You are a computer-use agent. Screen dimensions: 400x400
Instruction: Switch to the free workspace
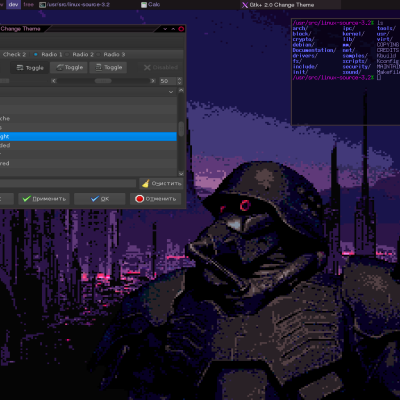coord(29,4)
